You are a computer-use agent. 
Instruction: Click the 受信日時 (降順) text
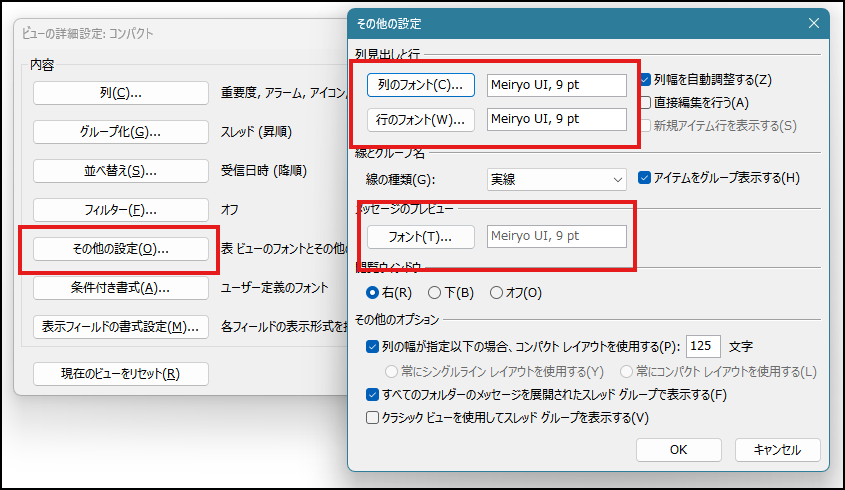pyautogui.click(x=264, y=171)
